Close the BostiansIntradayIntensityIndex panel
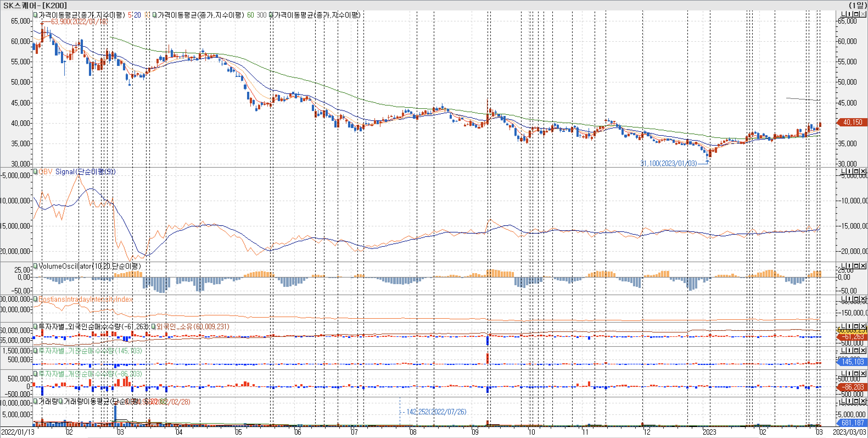Viewport: 868px width, 438px height. click(863, 299)
